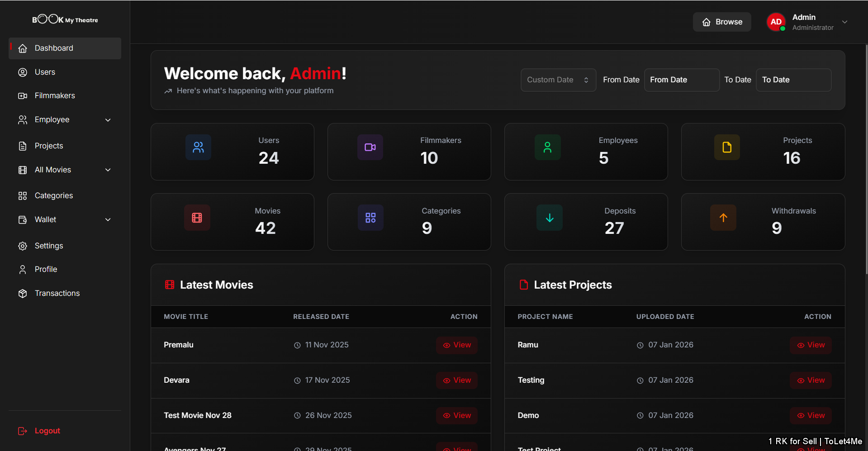The height and width of the screenshot is (451, 868).
Task: Click the Browse button
Action: pos(722,22)
